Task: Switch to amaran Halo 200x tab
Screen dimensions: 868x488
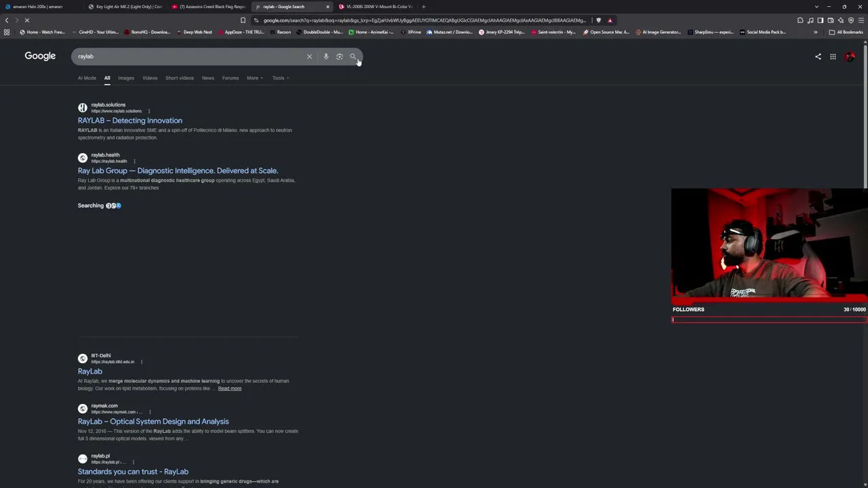Action: click(41, 7)
